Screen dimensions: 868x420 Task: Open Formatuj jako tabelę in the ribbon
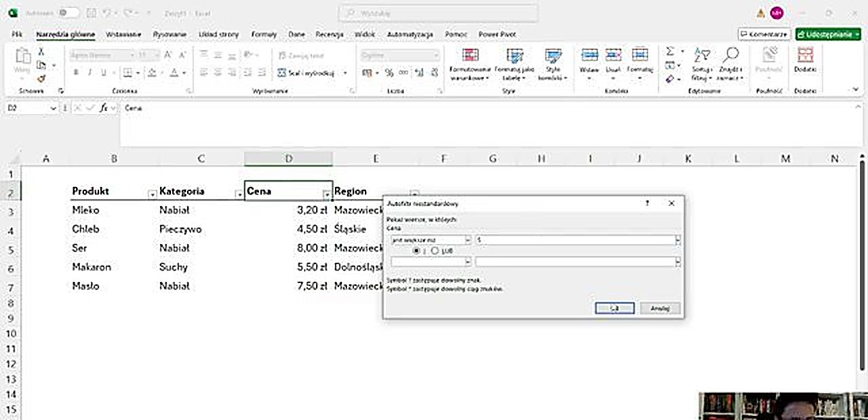click(515, 57)
